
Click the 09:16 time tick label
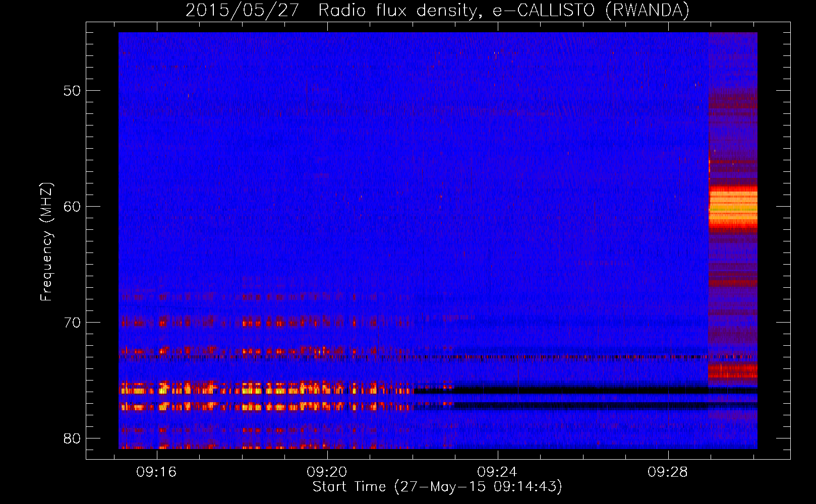(x=157, y=472)
